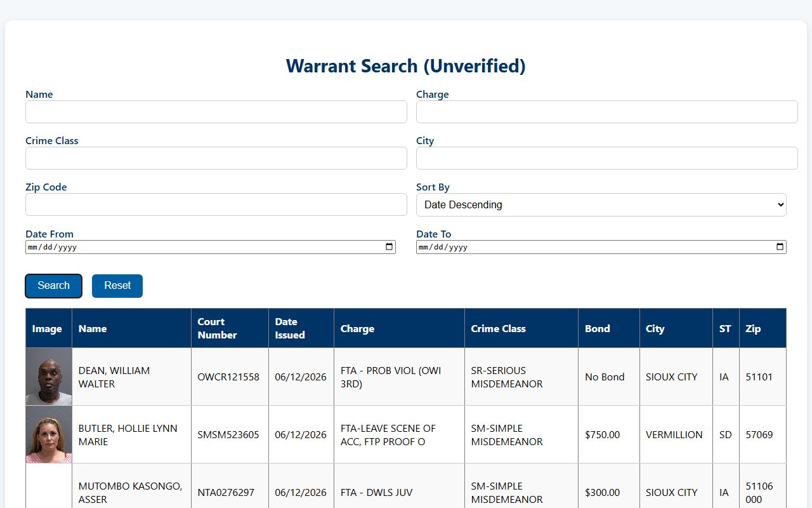Click the Reset button
Viewport: 812px width, 508px height.
tap(117, 286)
